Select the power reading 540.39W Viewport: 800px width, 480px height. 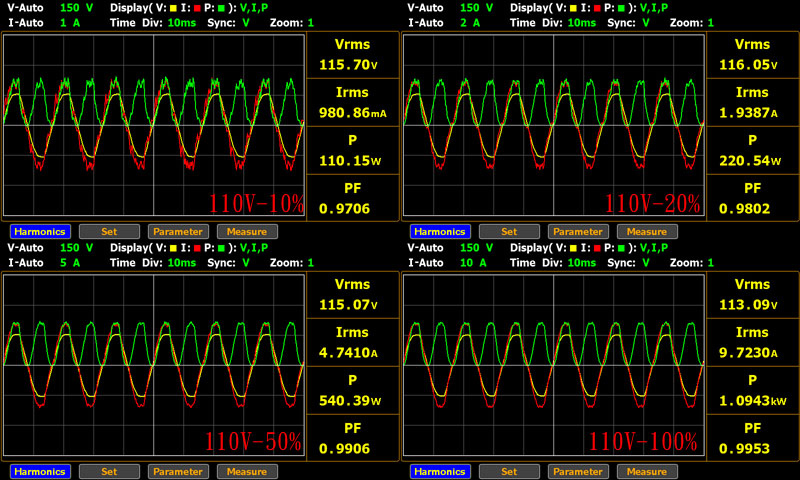(350, 400)
